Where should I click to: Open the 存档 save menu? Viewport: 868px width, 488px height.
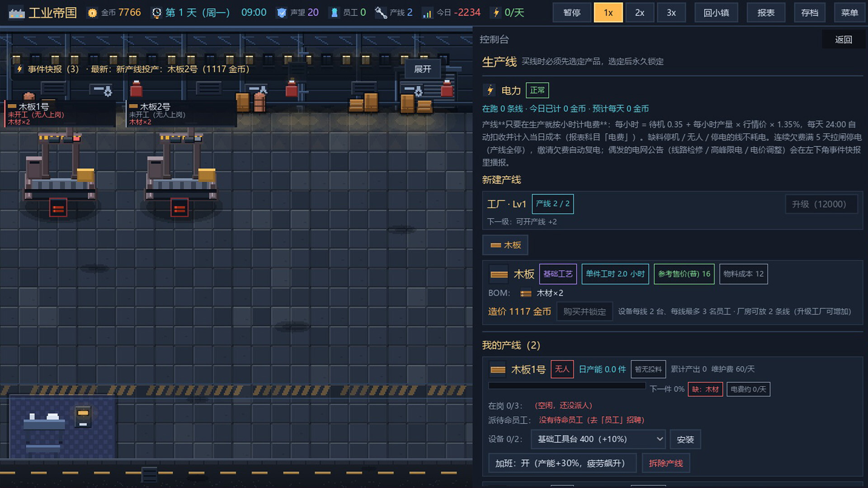tap(809, 13)
